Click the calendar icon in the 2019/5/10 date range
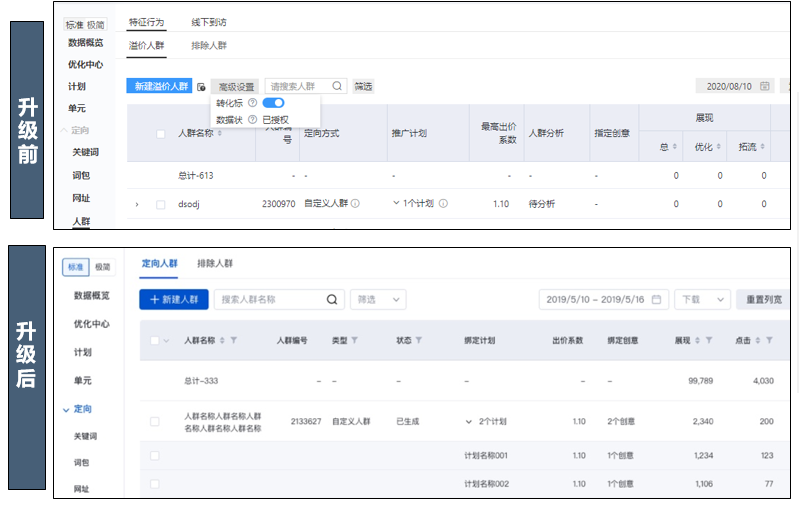The image size is (799, 506). pyautogui.click(x=656, y=300)
